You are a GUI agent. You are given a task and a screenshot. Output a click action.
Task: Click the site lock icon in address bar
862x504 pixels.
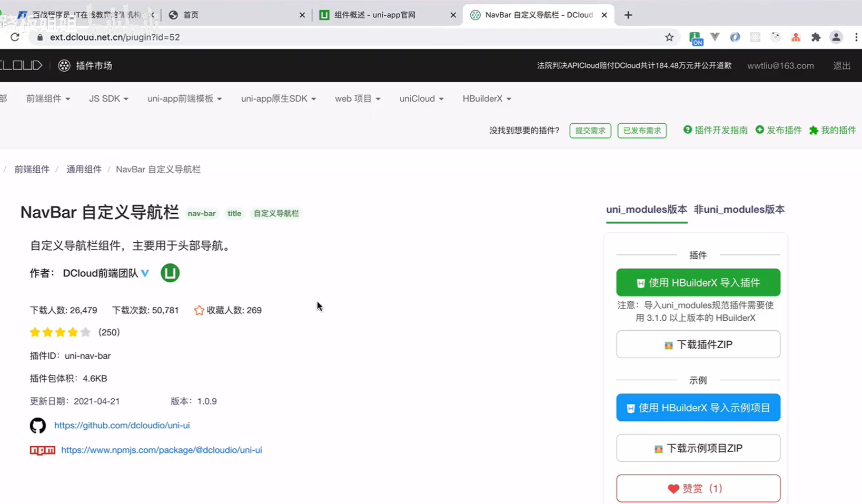[39, 37]
